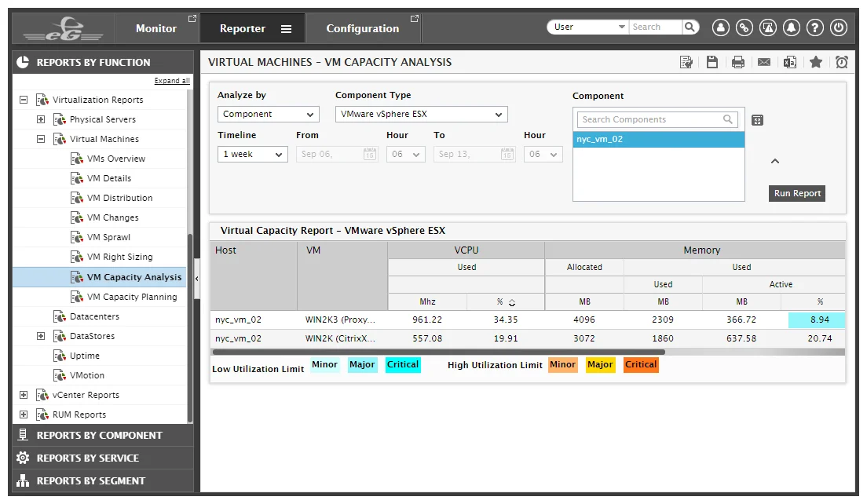This screenshot has width=867, height=504.
Task: Open the To Hour dropdown
Action: coord(543,154)
